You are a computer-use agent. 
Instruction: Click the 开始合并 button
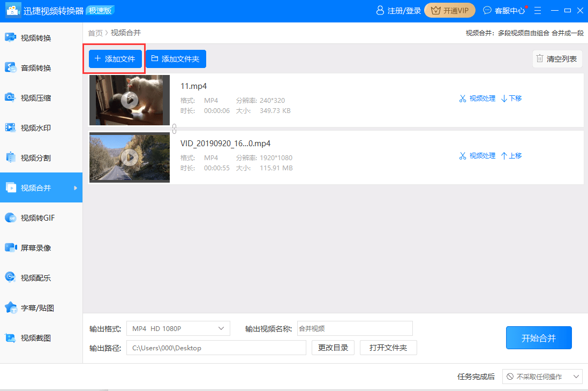539,338
